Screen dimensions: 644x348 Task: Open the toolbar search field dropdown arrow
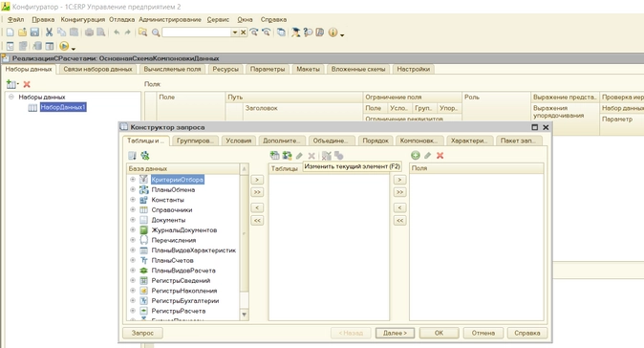pyautogui.click(x=235, y=33)
